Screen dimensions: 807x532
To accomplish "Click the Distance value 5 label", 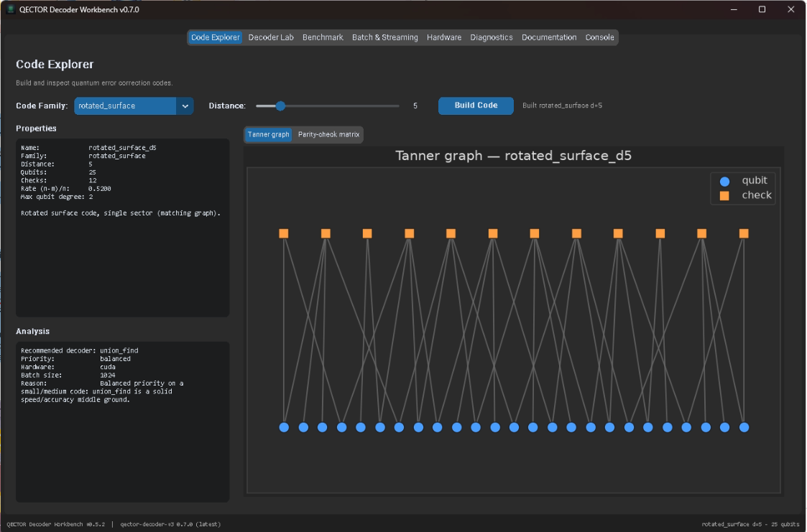I will pos(415,106).
